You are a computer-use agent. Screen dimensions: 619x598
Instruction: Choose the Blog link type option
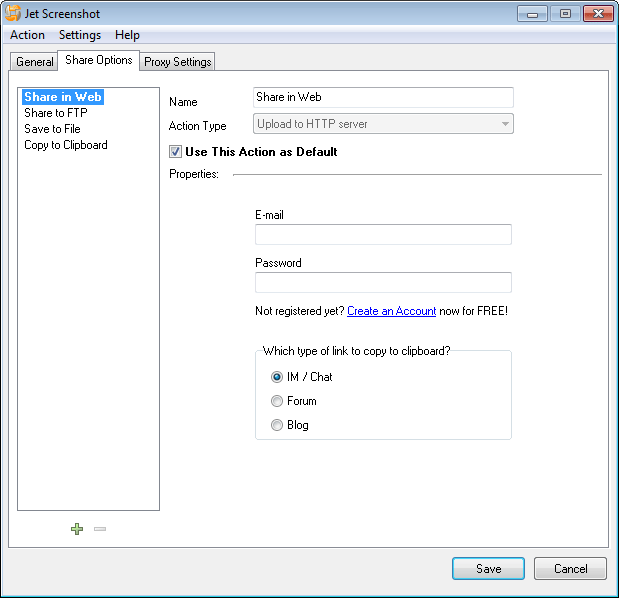click(x=277, y=425)
